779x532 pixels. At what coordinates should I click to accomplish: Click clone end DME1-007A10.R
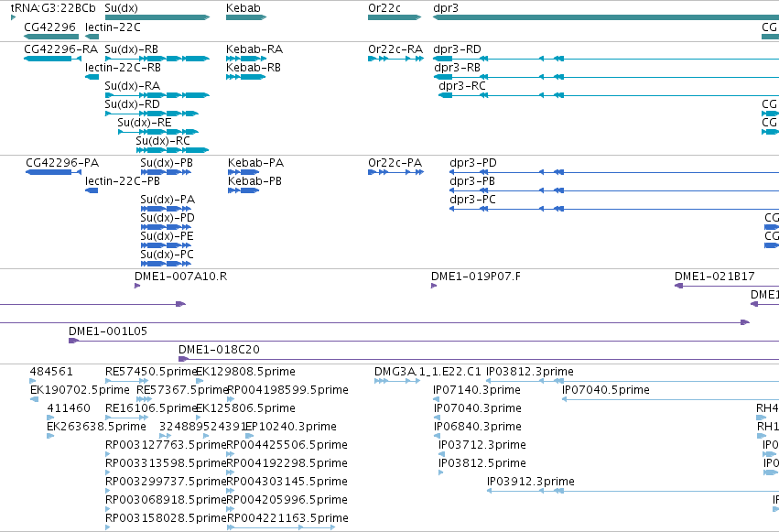[137, 286]
